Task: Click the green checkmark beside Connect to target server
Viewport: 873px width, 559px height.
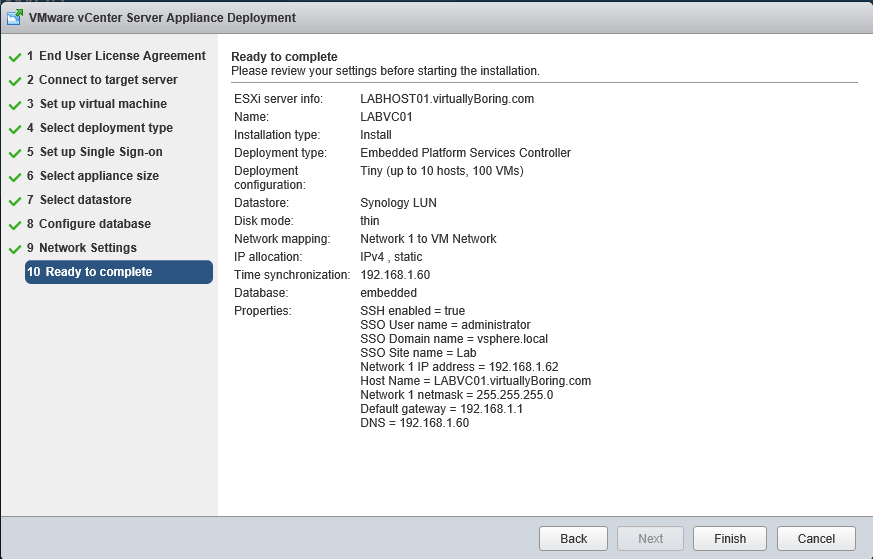Action: point(15,81)
